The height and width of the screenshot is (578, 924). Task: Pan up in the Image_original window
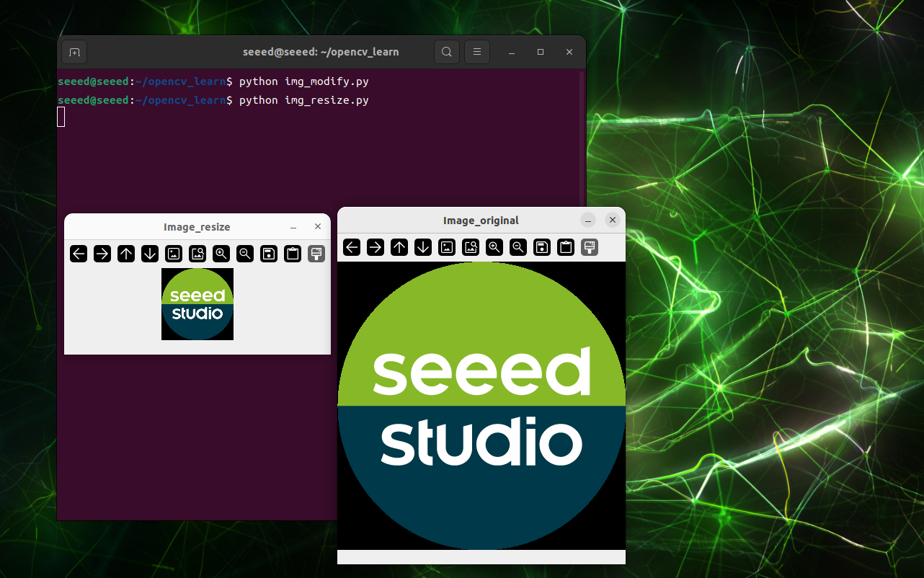399,248
